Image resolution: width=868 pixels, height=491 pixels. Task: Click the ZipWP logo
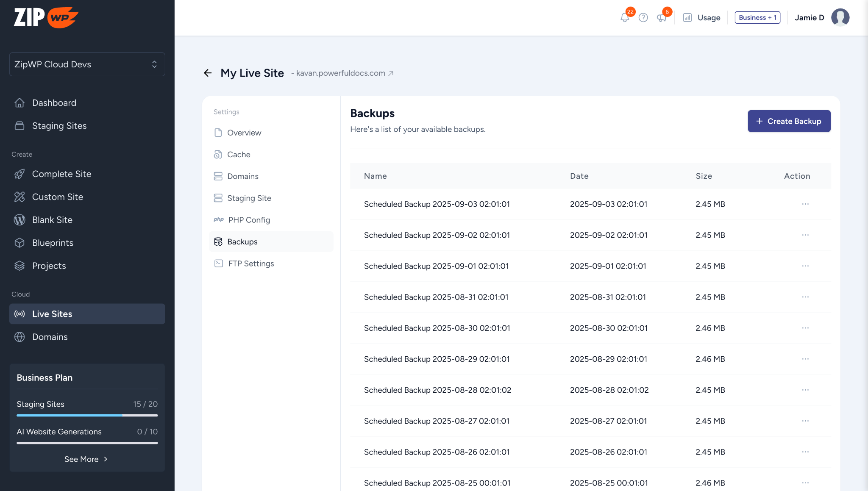pyautogui.click(x=46, y=17)
